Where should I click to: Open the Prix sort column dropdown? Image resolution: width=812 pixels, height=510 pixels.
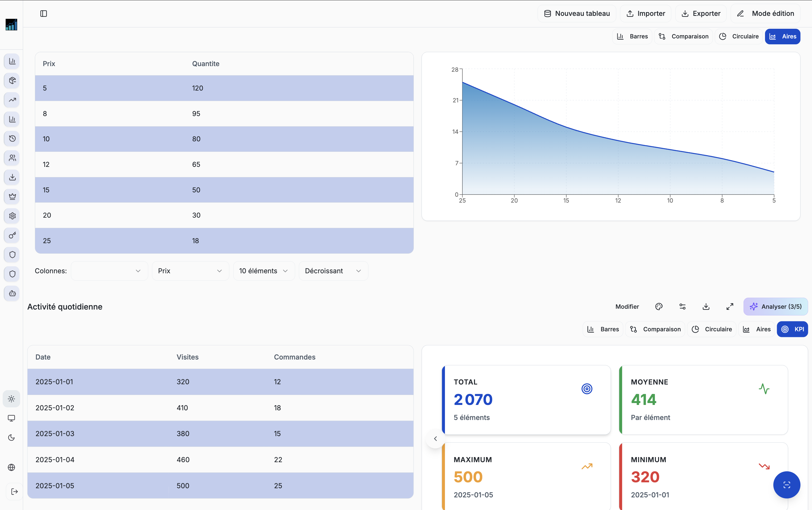190,271
